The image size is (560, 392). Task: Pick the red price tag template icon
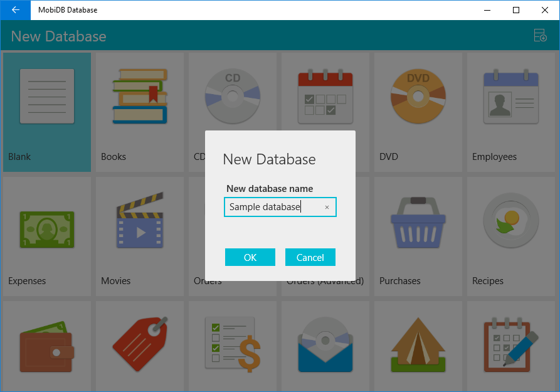click(140, 344)
